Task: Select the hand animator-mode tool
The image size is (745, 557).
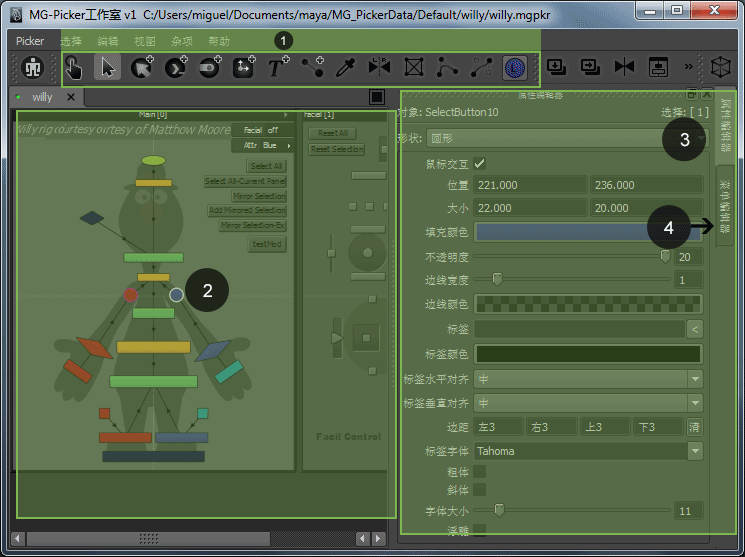Action: pyautogui.click(x=74, y=68)
